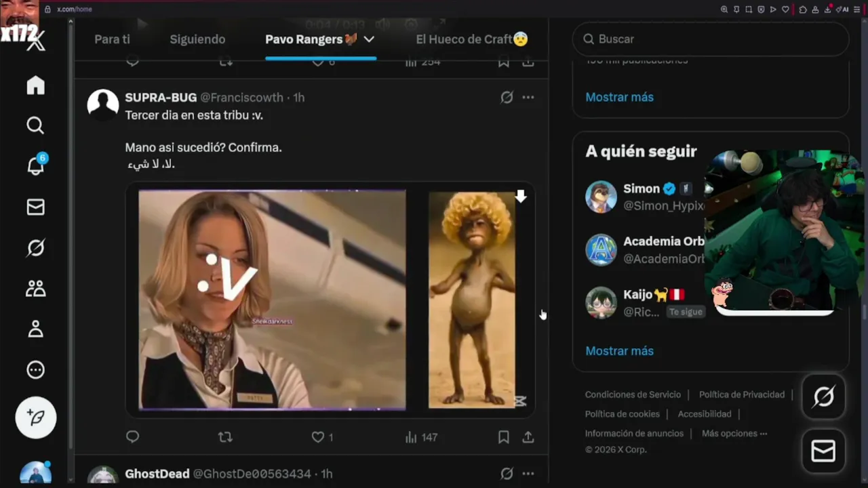The width and height of the screenshot is (868, 488).
Task: Repost the SUPRA-BUG post
Action: click(x=225, y=437)
